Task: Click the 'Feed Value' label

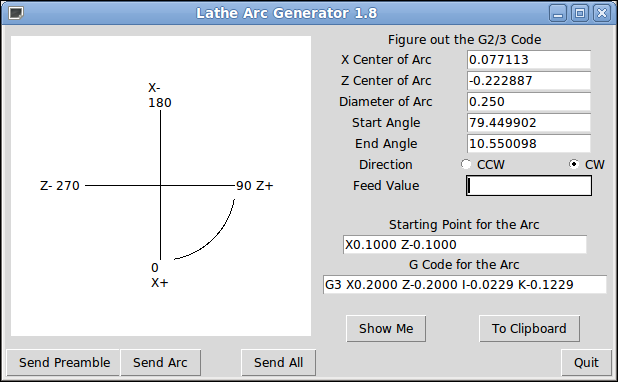Action: pyautogui.click(x=386, y=185)
